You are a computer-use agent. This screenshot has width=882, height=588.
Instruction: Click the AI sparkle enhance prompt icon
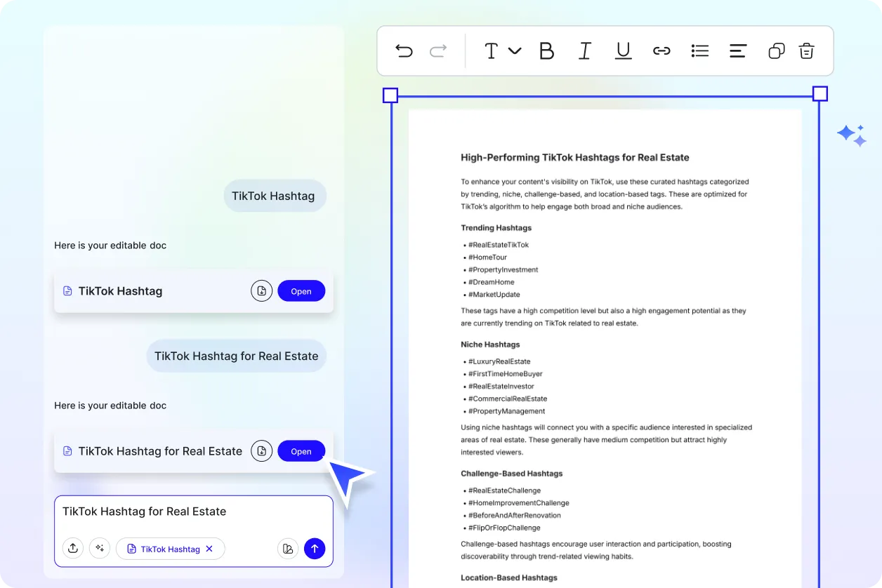click(x=100, y=549)
